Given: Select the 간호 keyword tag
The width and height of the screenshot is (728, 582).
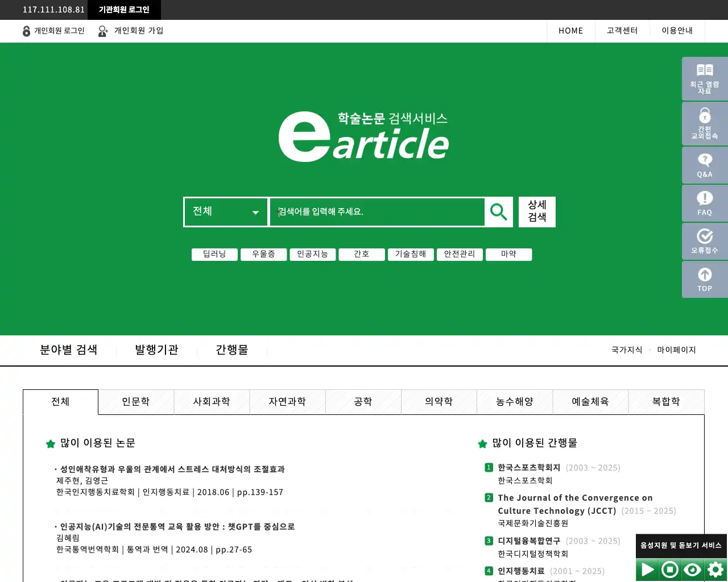Looking at the screenshot, I should click(362, 255).
